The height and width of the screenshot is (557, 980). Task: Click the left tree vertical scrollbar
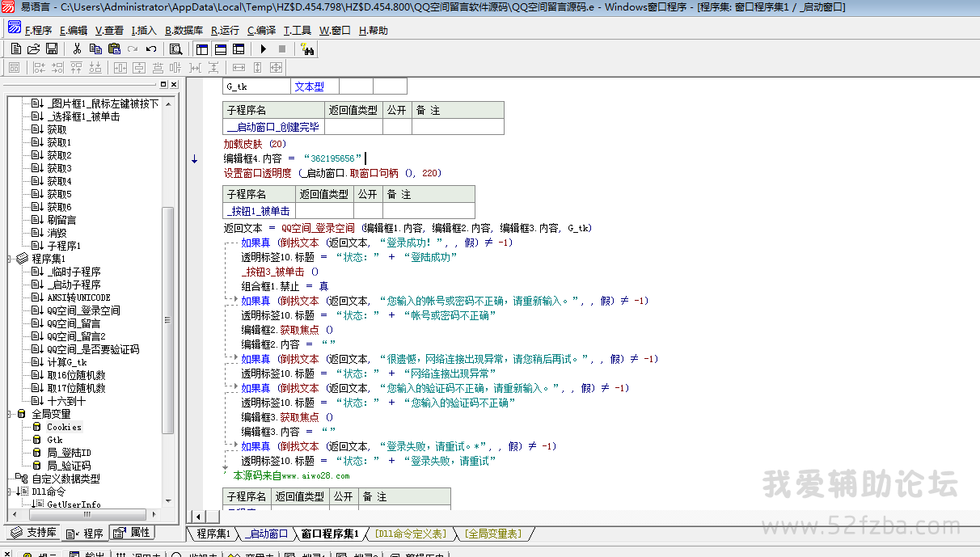coord(168,319)
